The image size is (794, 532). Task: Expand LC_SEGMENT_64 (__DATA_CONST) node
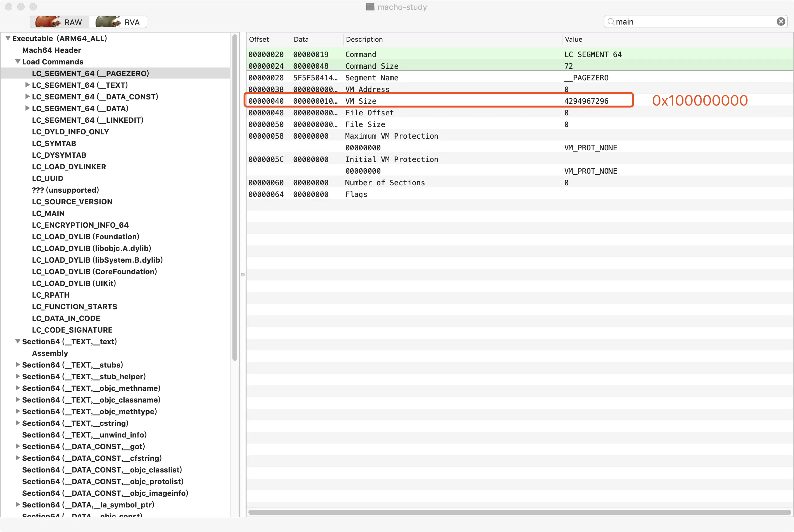click(x=28, y=97)
